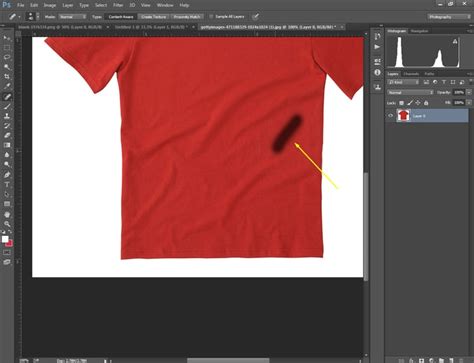Select the Blur tool
The image size is (474, 363).
[7, 155]
